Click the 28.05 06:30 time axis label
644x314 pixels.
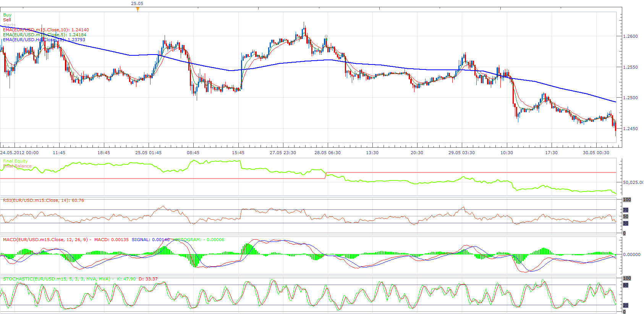click(327, 153)
